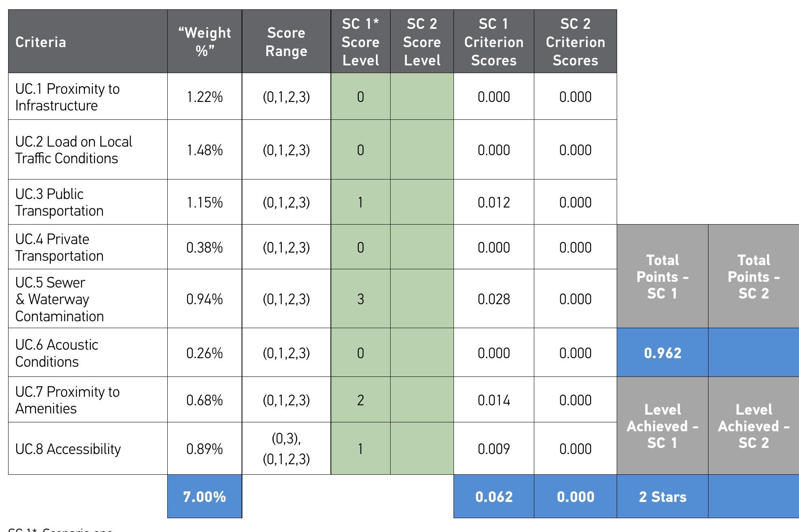Select the "Level Achieved - SC 2" header cell
The height and width of the screenshot is (532, 799).
click(754, 426)
